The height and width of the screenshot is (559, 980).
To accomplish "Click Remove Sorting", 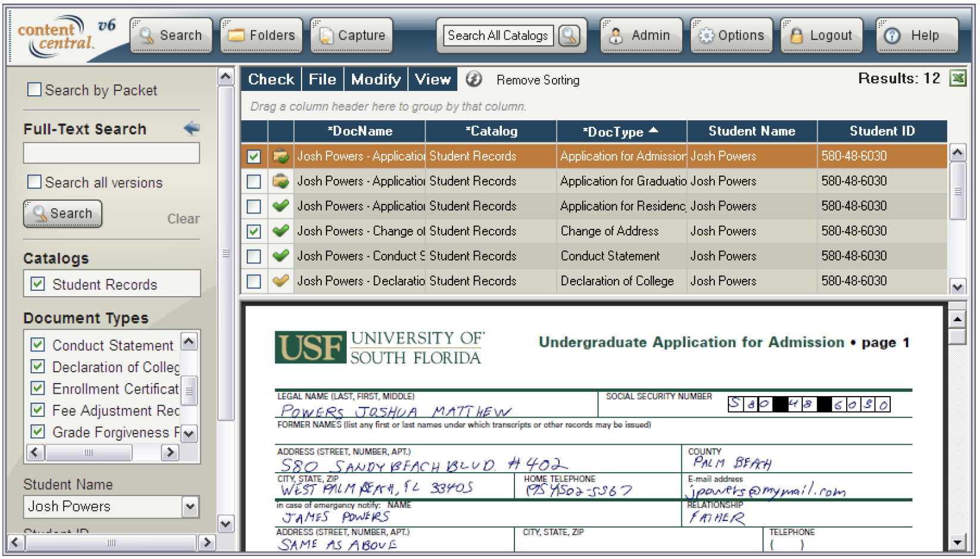I will (538, 80).
